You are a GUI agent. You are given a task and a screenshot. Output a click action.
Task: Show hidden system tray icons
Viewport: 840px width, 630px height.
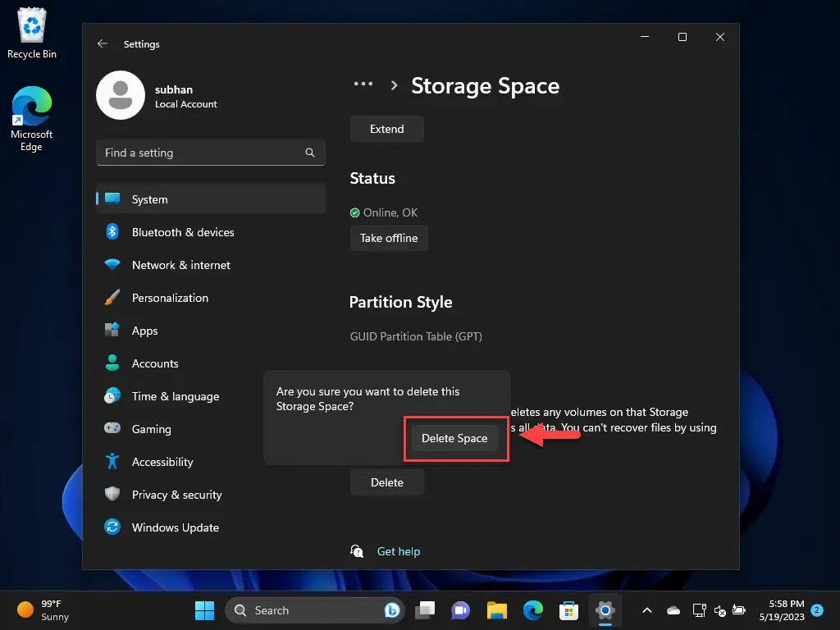(647, 610)
